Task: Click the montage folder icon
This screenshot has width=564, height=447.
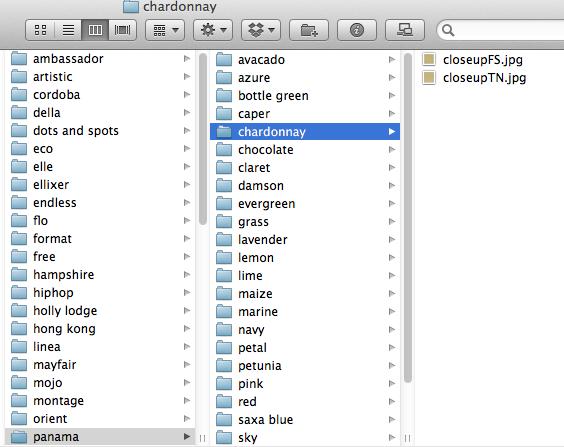Action: 19,400
